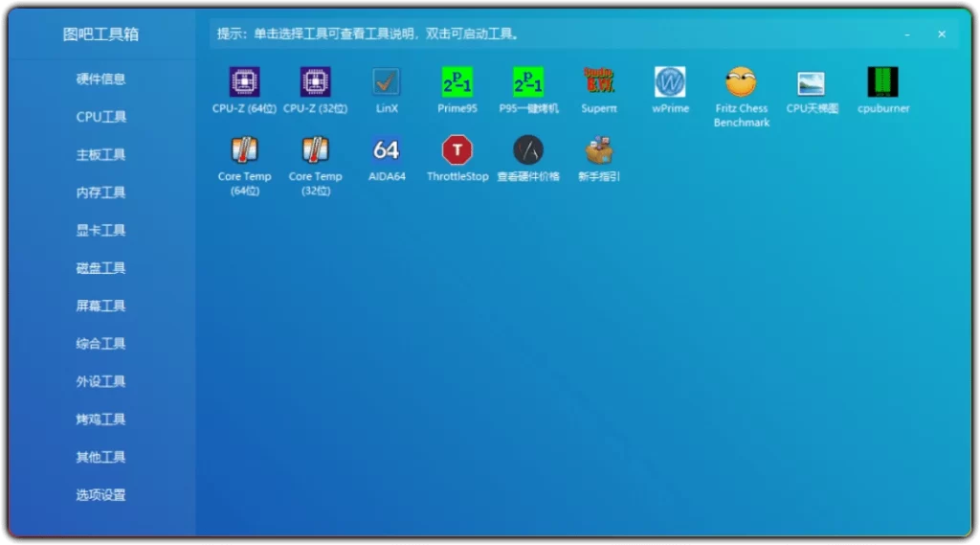Click the 查看硬件价格 icon

pos(528,150)
